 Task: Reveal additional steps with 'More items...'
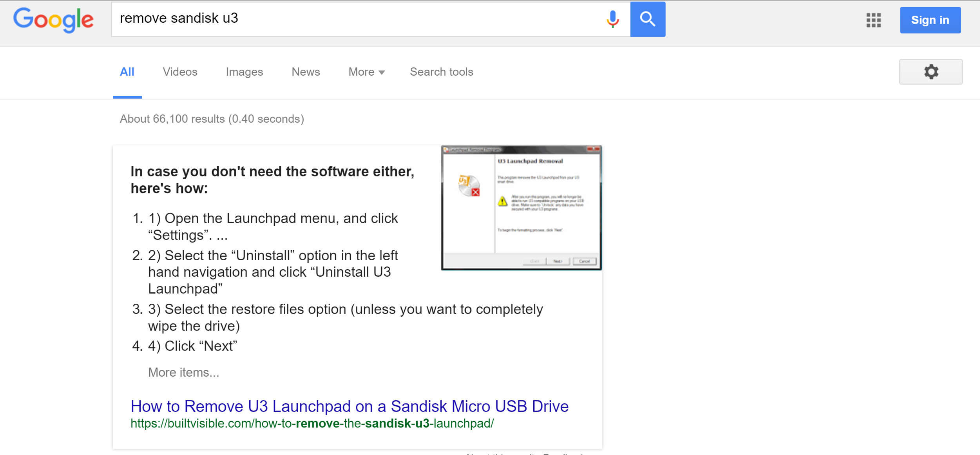(183, 372)
